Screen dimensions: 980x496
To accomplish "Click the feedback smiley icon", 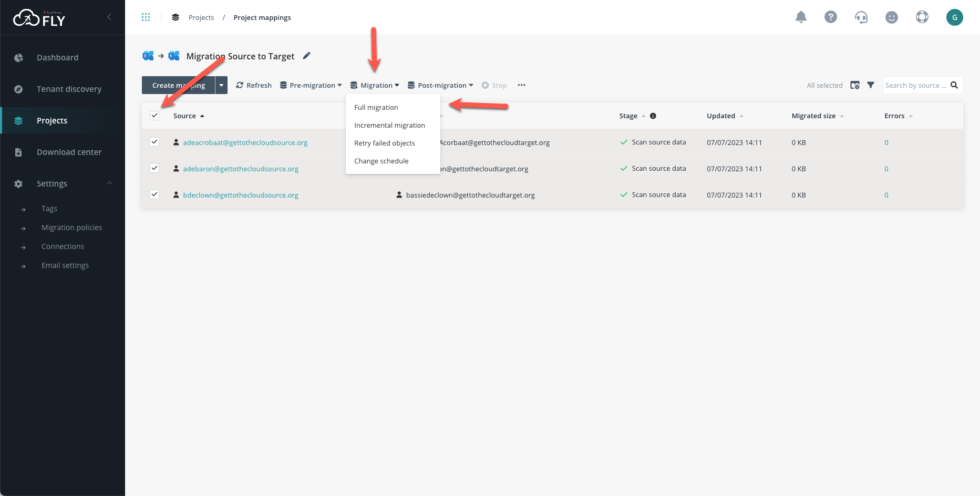I will point(892,17).
